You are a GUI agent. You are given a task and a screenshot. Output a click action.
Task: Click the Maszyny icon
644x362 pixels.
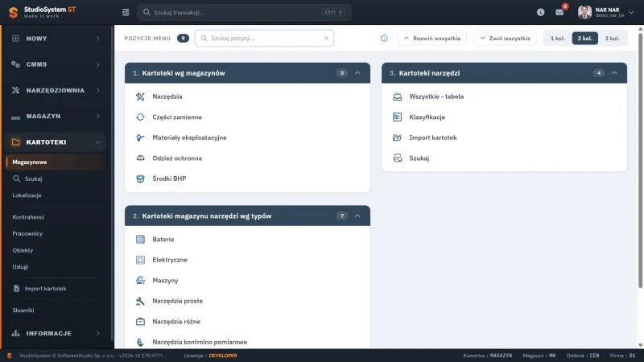[140, 280]
